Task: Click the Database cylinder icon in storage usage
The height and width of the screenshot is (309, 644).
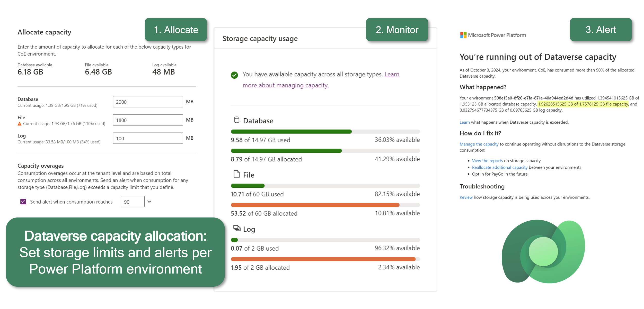Action: coord(236,120)
